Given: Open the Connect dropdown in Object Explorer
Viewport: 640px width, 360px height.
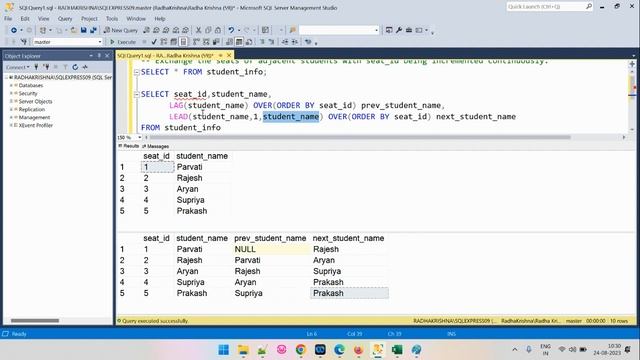Looking at the screenshot, I should (18, 67).
